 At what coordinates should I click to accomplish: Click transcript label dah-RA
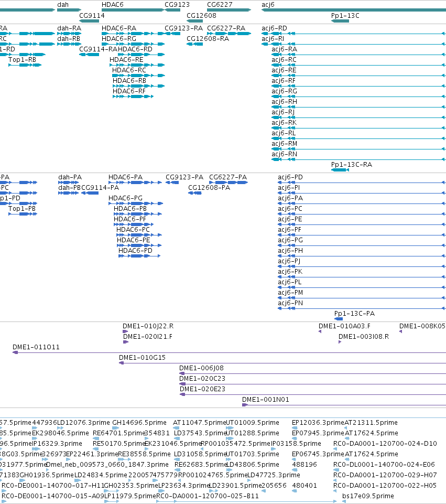(x=69, y=28)
